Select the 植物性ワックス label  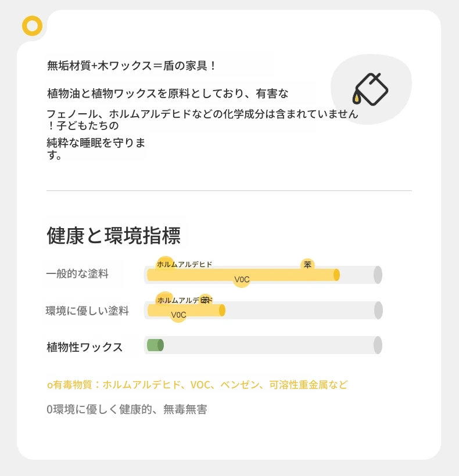(84, 347)
